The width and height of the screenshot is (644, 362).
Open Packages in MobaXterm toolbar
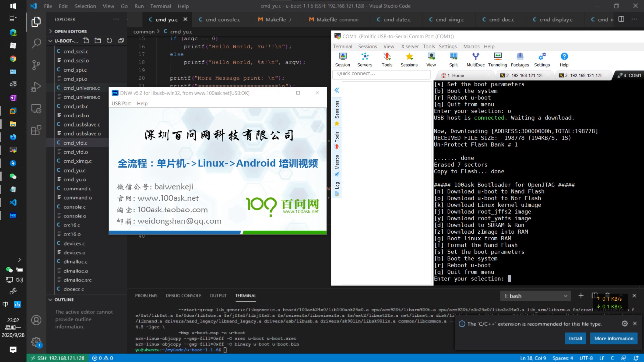click(520, 59)
